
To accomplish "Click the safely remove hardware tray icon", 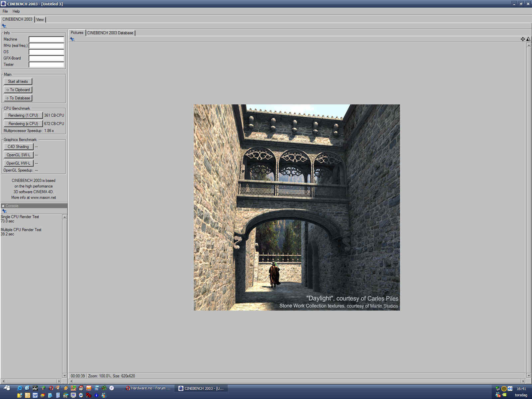I will pos(498,388).
